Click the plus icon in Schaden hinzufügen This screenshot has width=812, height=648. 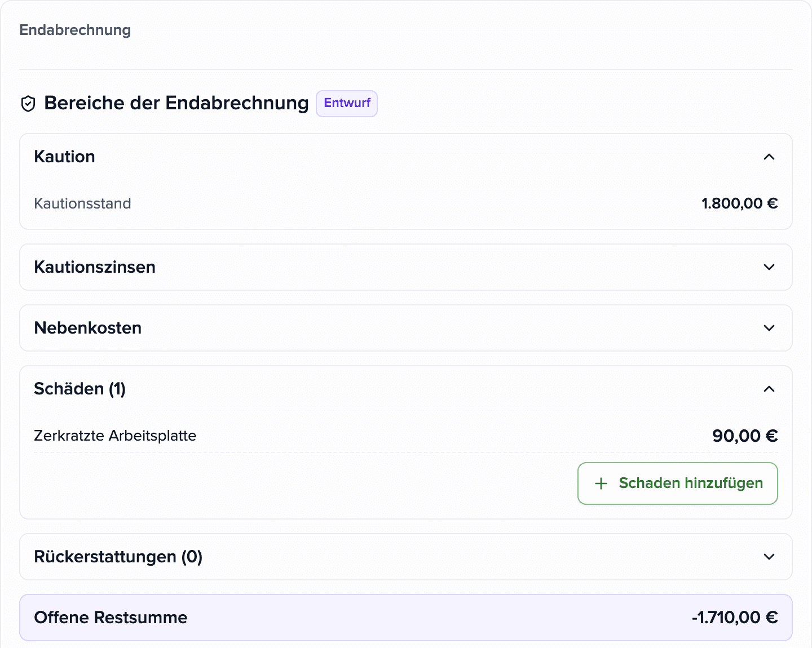pos(601,483)
